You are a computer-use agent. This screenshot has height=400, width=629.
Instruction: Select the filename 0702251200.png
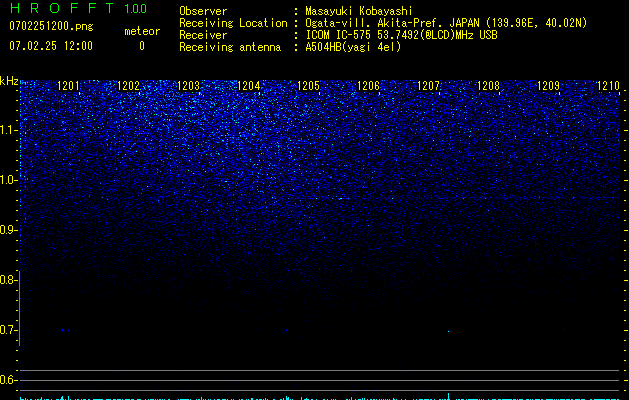point(51,26)
